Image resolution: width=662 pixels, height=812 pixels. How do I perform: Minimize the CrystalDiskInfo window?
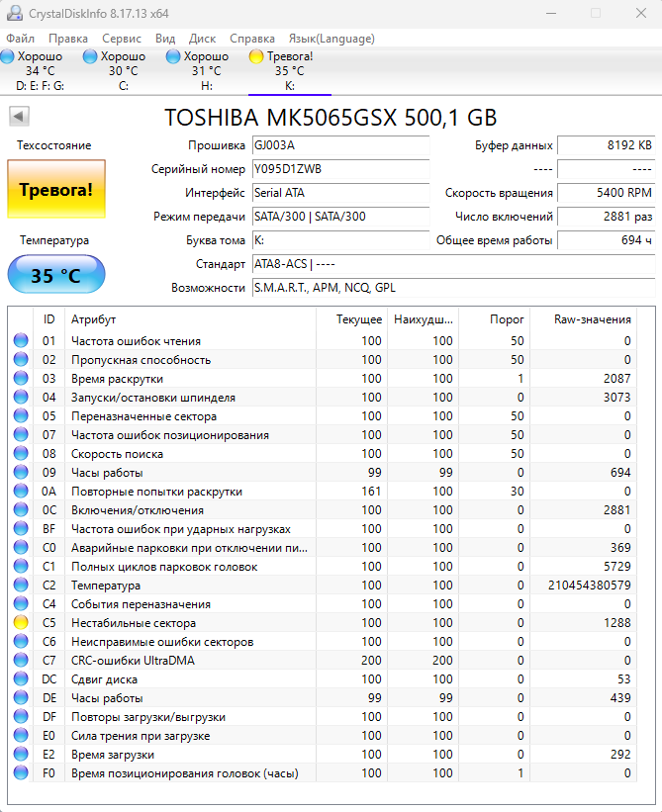(x=551, y=13)
